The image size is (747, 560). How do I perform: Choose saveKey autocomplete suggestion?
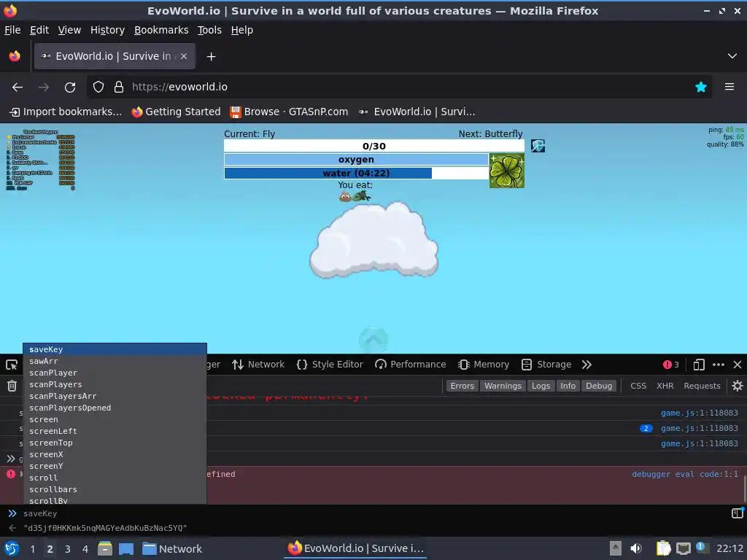coord(115,349)
